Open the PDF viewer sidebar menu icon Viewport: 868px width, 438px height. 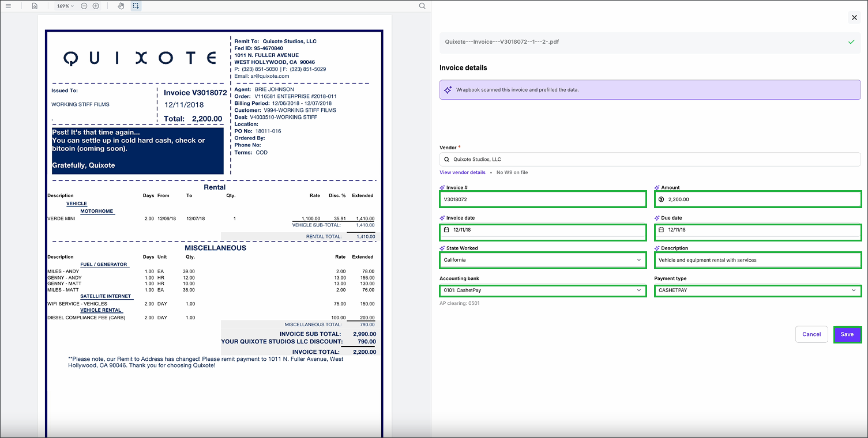(8, 6)
